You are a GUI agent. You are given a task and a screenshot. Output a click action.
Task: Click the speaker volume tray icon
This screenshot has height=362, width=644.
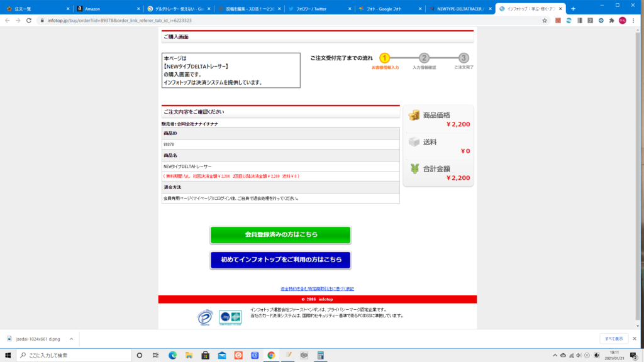point(579,356)
